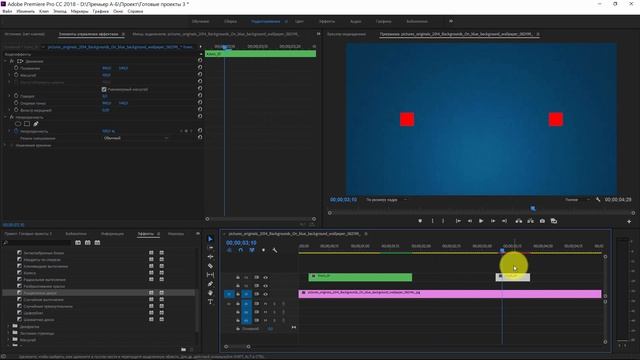Hide the V1 track output eye

[265, 294]
